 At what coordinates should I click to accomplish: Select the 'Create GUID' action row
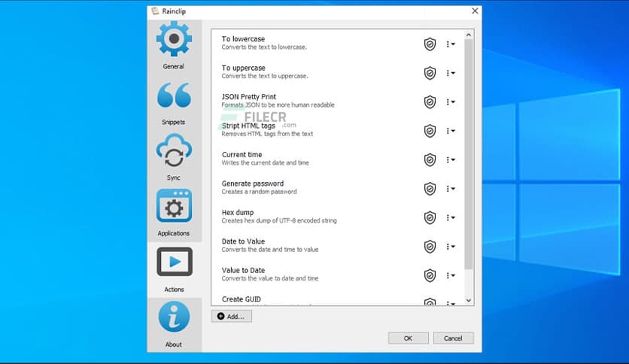338,299
